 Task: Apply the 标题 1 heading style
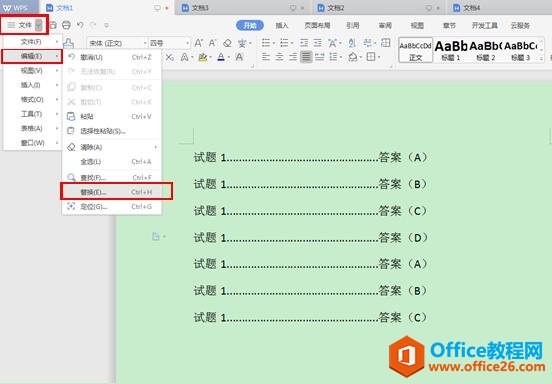tap(451, 50)
